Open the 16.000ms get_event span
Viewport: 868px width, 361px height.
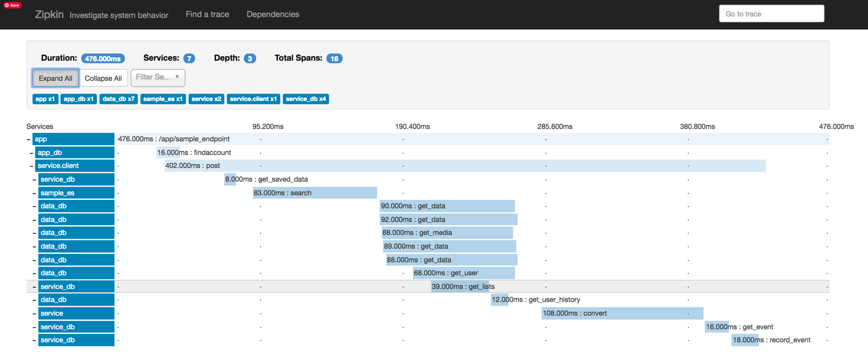(x=717, y=327)
